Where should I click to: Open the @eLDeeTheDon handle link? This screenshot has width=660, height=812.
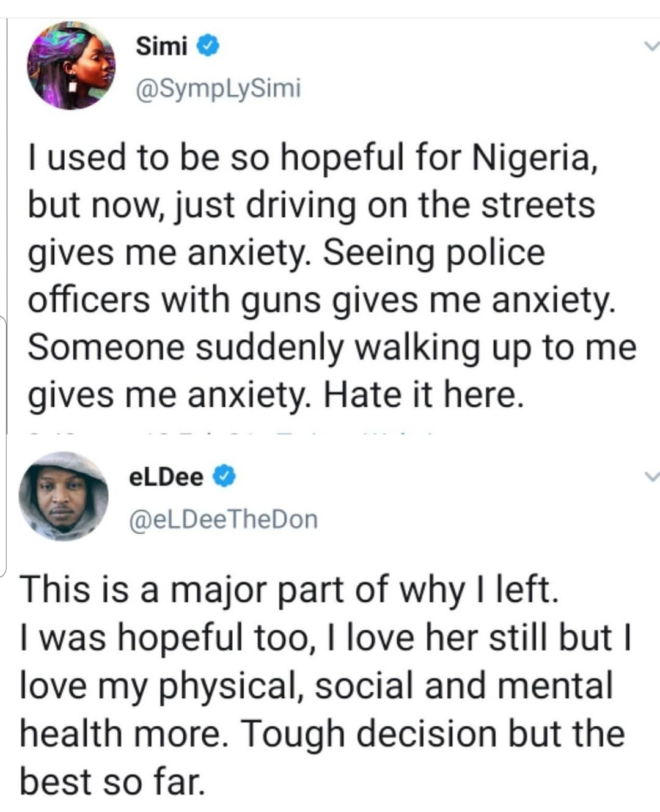[223, 519]
